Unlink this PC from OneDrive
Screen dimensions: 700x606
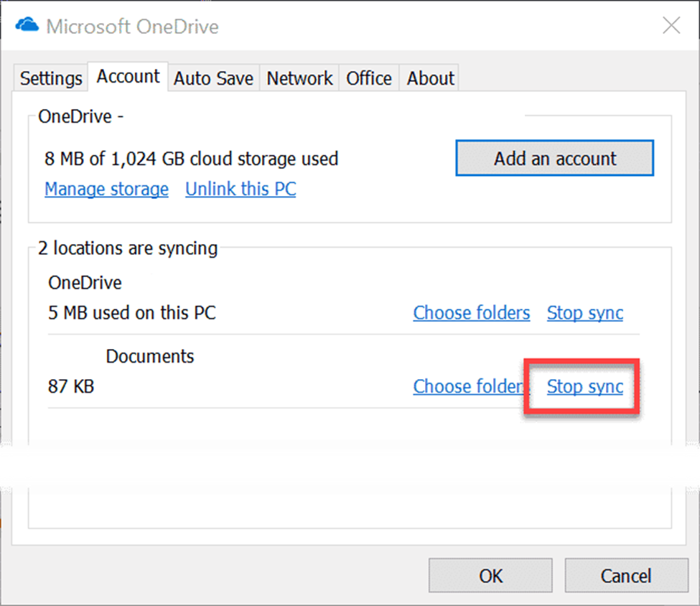(x=240, y=189)
